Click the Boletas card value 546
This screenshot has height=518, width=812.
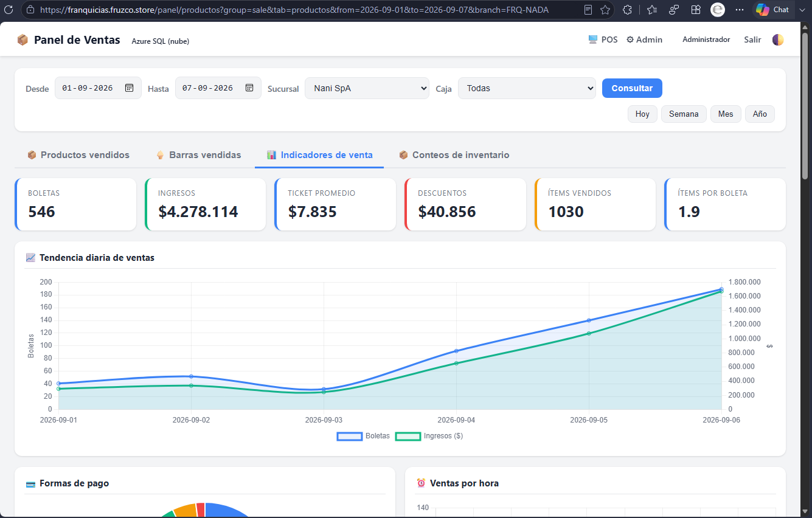[x=41, y=212]
